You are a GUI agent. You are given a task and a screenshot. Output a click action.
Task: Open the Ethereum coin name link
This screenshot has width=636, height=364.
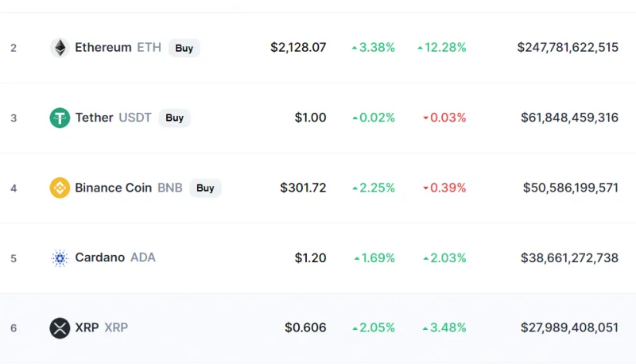[x=103, y=48]
